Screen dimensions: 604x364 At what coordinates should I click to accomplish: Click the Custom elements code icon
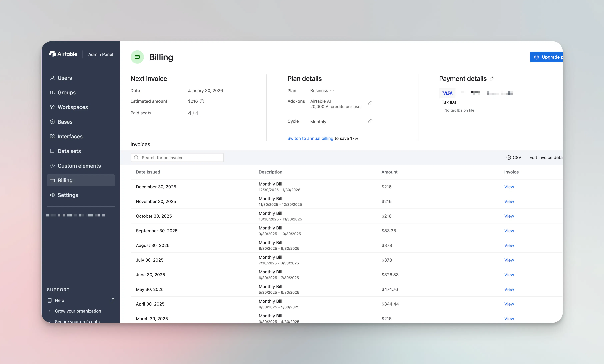[x=52, y=166]
